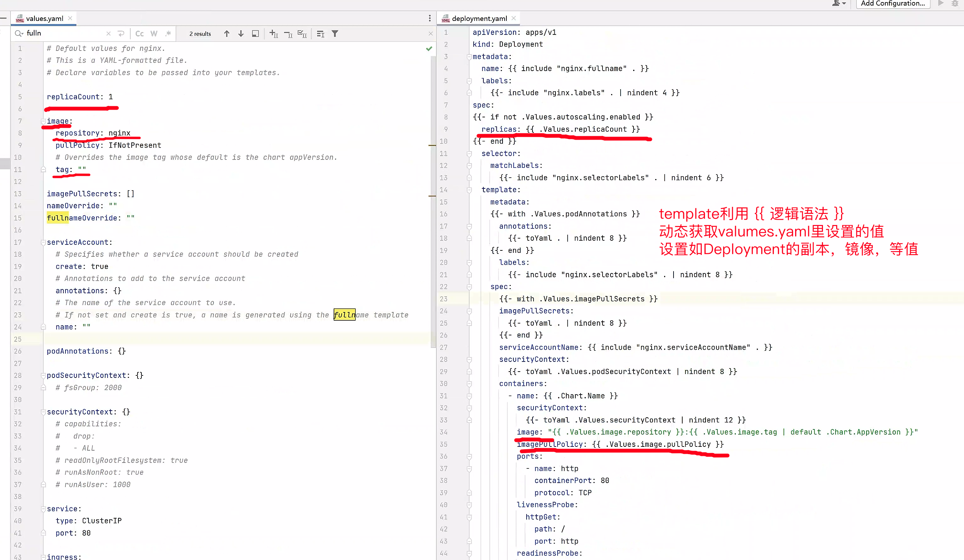Open search results in Find window
964x560 pixels.
pos(255,34)
